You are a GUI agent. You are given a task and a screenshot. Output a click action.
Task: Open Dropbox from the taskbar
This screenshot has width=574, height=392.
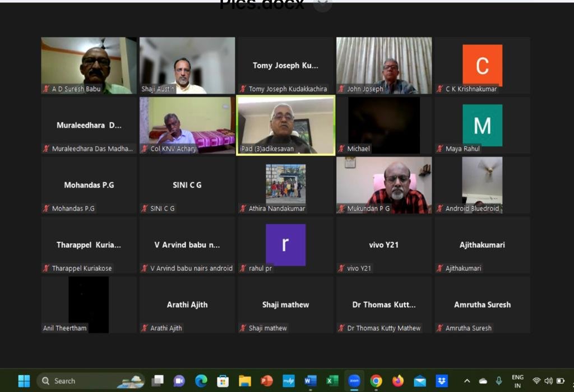442,381
